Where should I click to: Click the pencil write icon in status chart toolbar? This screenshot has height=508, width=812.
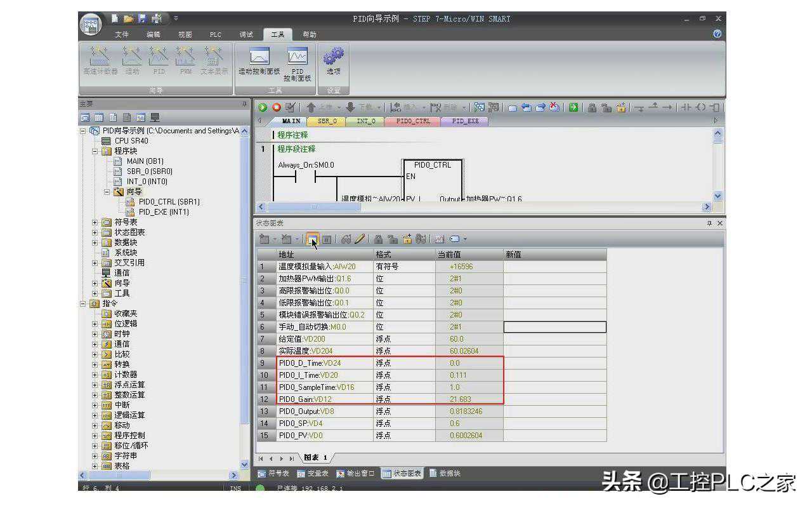[360, 239]
